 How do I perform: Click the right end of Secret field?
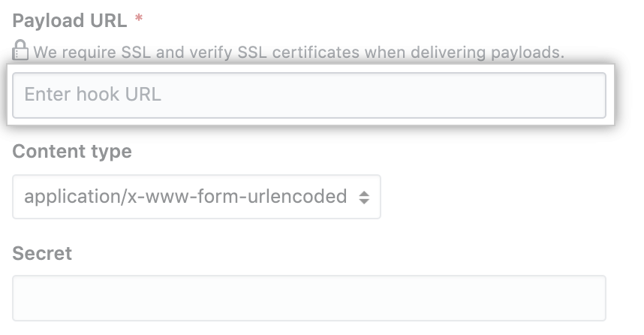pyautogui.click(x=585, y=298)
